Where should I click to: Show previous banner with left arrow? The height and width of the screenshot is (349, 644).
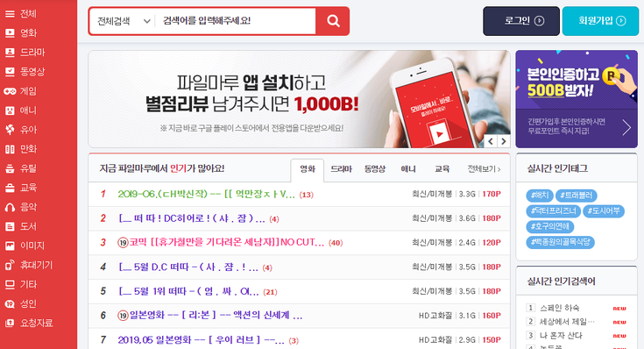point(491,141)
